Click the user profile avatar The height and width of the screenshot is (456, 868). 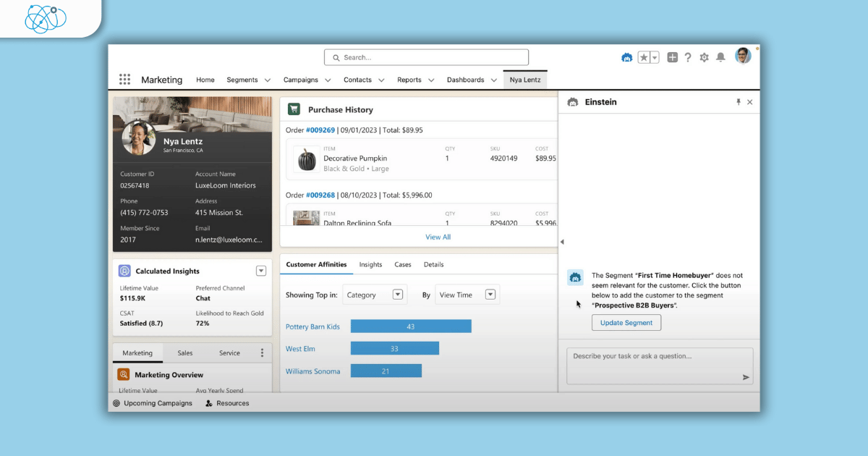[743, 56]
